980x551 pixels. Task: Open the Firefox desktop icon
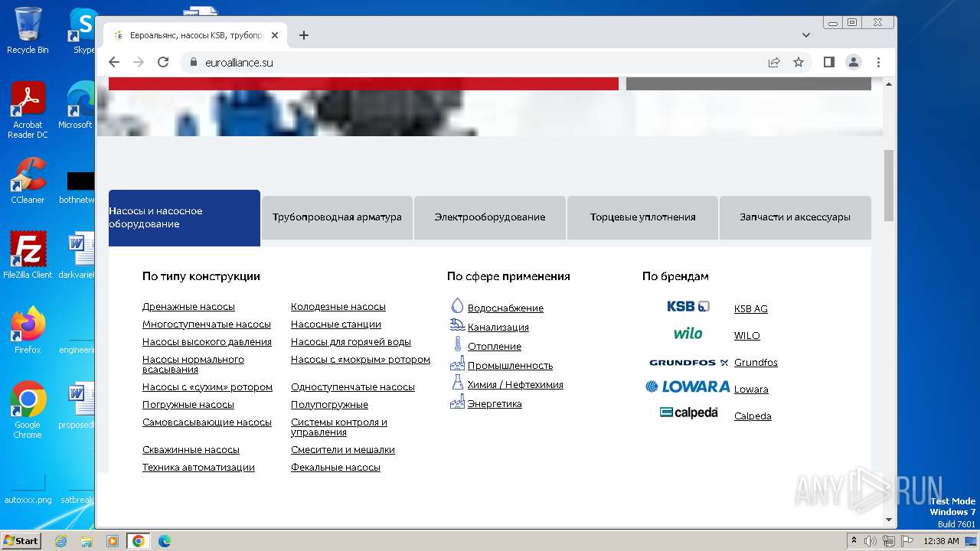(28, 331)
